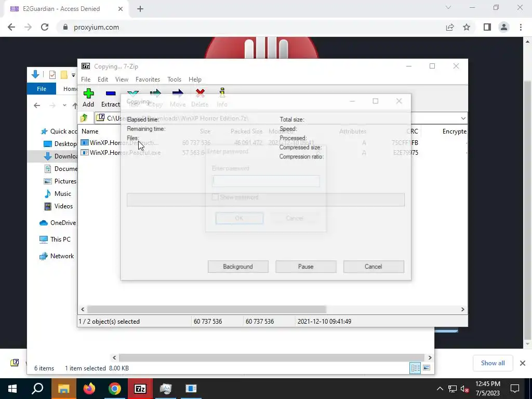
Task: Cancel the copying operation
Action: pyautogui.click(x=373, y=267)
